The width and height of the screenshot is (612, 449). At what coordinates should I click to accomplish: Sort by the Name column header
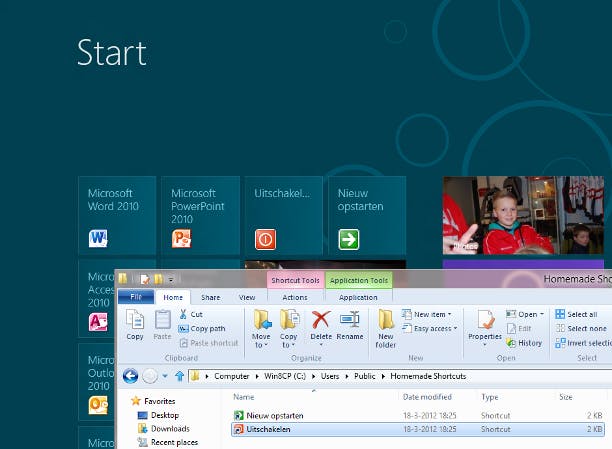pyautogui.click(x=244, y=397)
